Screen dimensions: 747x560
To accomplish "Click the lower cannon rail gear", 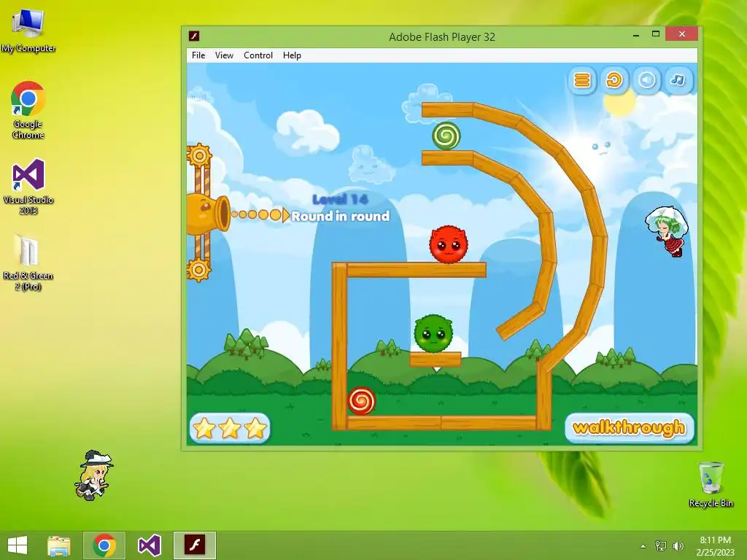I will (198, 270).
